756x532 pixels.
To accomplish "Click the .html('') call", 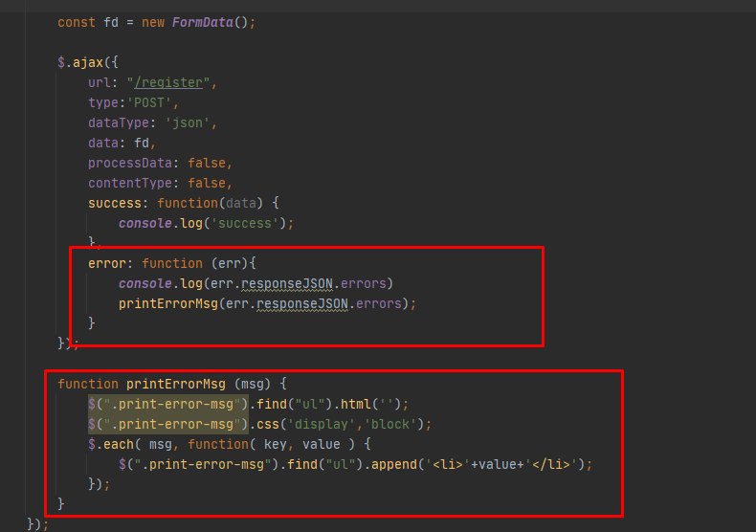I will pyautogui.click(x=370, y=405).
